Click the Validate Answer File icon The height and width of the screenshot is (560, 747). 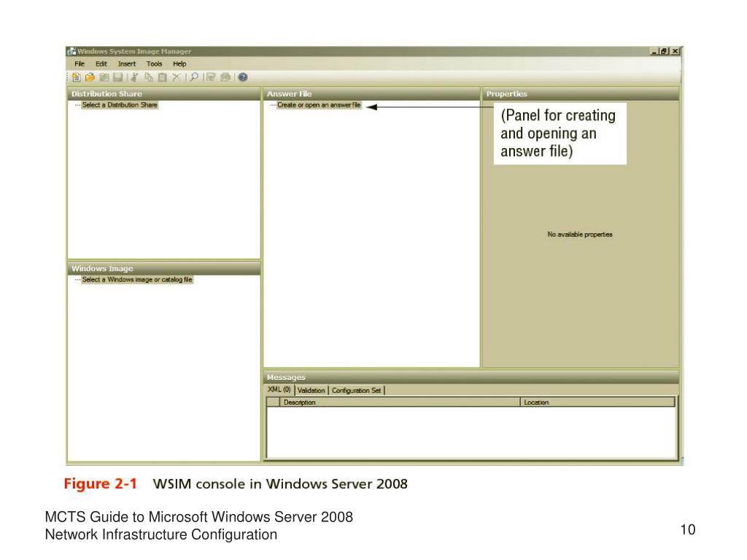coord(211,77)
